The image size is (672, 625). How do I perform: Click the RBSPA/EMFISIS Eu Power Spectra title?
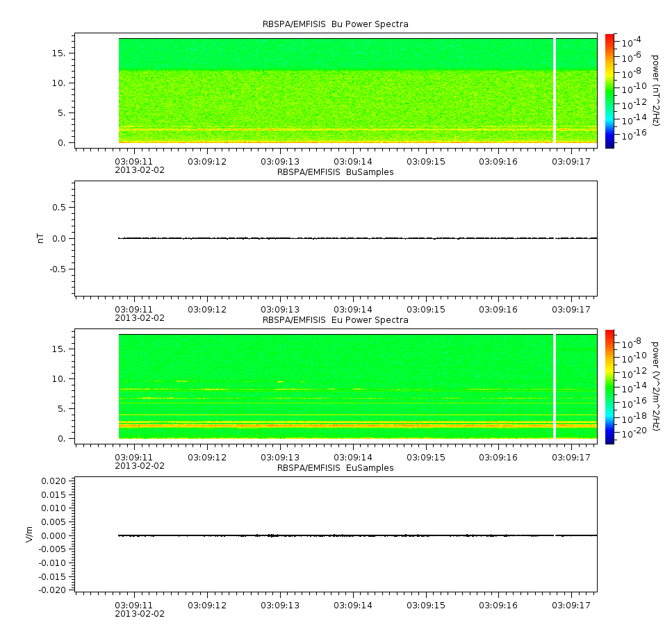point(335,320)
